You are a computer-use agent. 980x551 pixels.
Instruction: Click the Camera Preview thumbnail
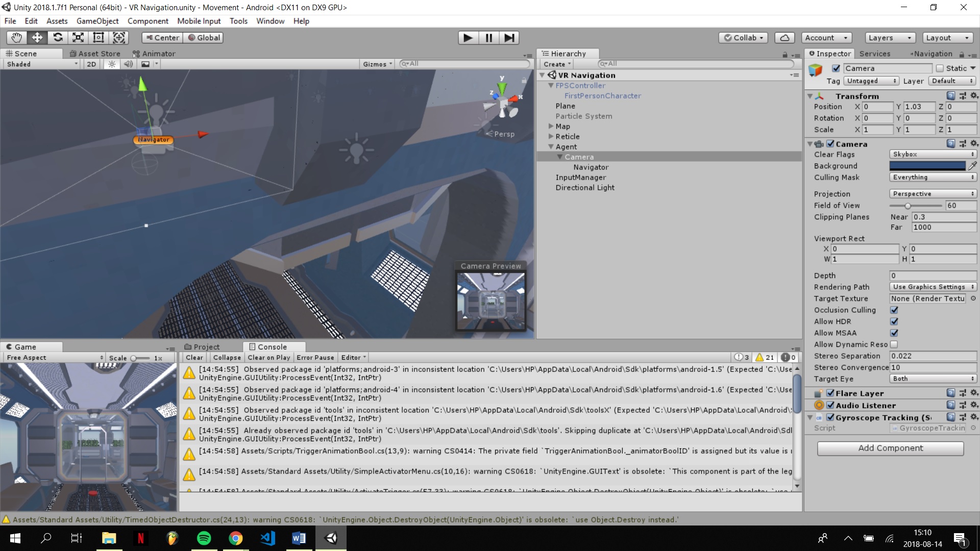pos(491,301)
